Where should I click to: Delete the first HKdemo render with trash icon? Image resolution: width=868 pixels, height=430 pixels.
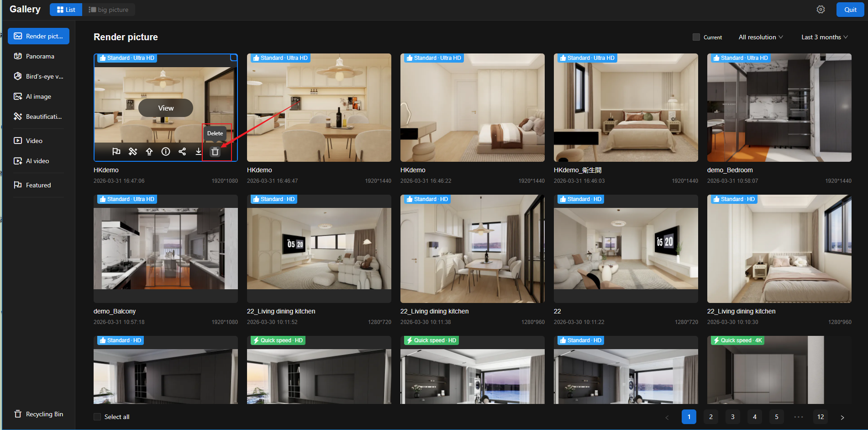[x=215, y=152]
